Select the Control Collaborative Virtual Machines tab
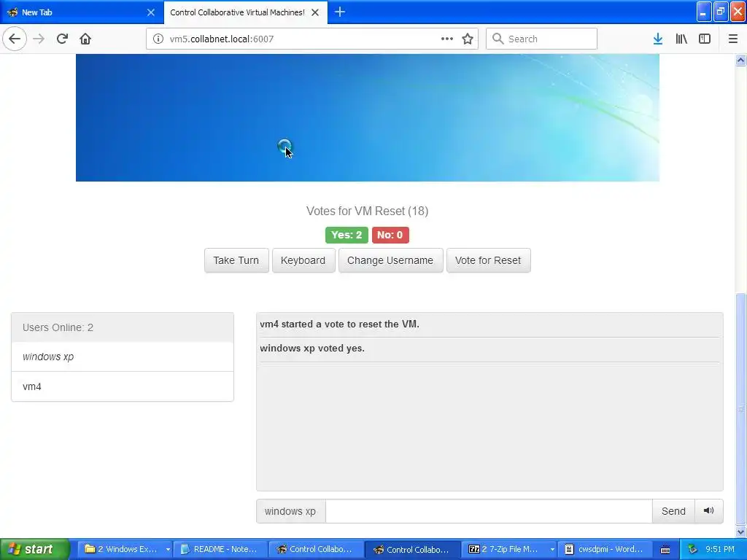The height and width of the screenshot is (560, 747). click(245, 12)
